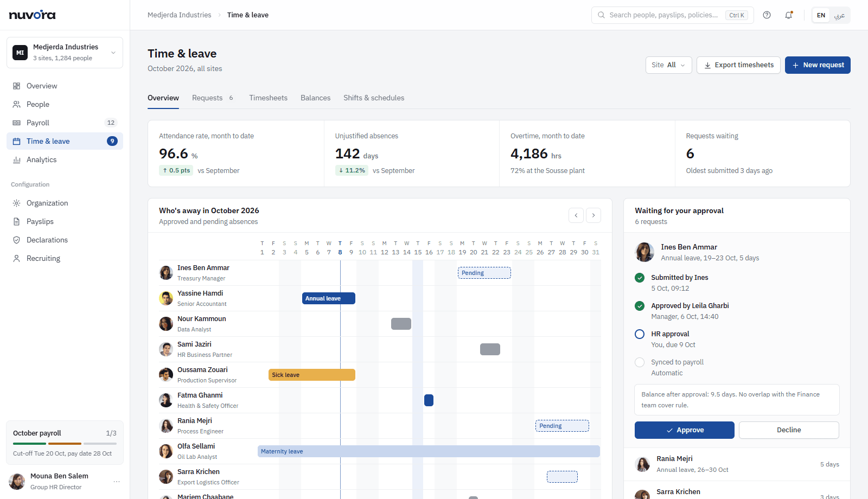Click the Recruiting person icon

pyautogui.click(x=17, y=258)
